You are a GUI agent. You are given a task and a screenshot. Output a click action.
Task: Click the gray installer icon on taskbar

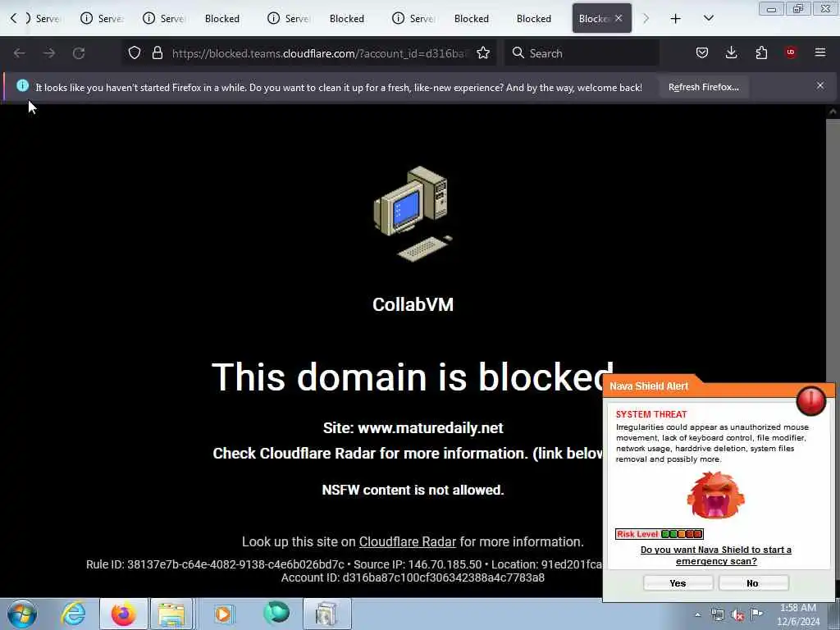326,614
